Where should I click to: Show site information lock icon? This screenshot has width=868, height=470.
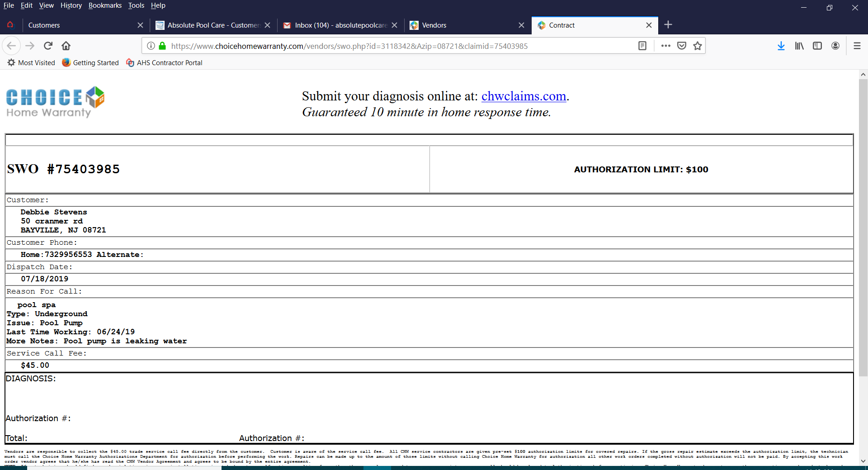[x=162, y=46]
